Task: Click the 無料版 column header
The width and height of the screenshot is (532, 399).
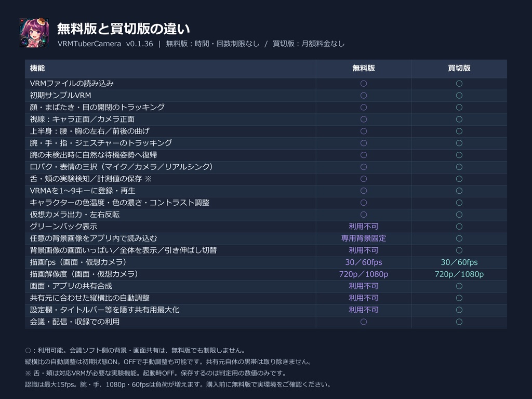Action: coord(363,68)
